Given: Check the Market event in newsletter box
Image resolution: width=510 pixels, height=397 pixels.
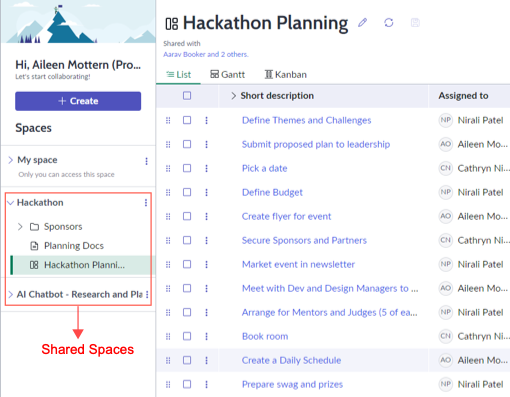Looking at the screenshot, I should tap(187, 264).
